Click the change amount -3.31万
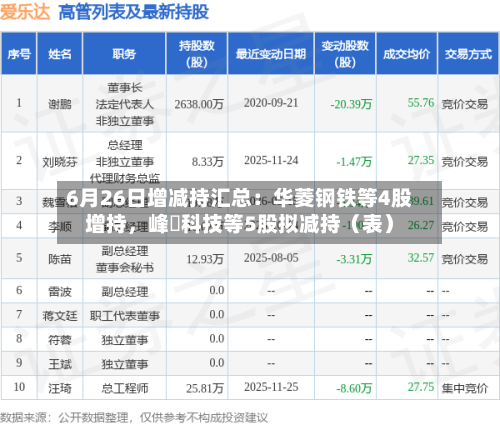 click(x=354, y=259)
